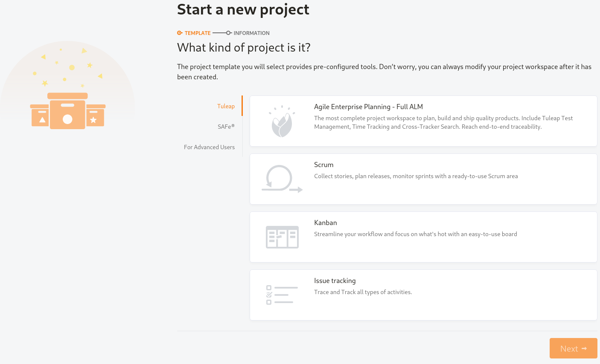Viewport: 600px width, 364px height.
Task: Click the INFORMATION step label
Action: tap(252, 33)
